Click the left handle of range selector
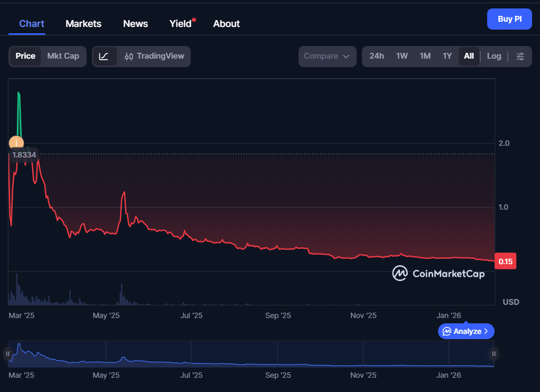 [8, 353]
